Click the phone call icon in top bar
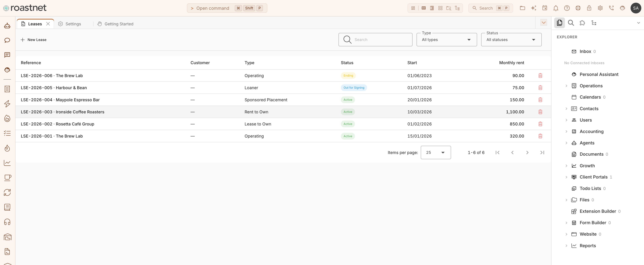This screenshot has height=265, width=644. [611, 8]
